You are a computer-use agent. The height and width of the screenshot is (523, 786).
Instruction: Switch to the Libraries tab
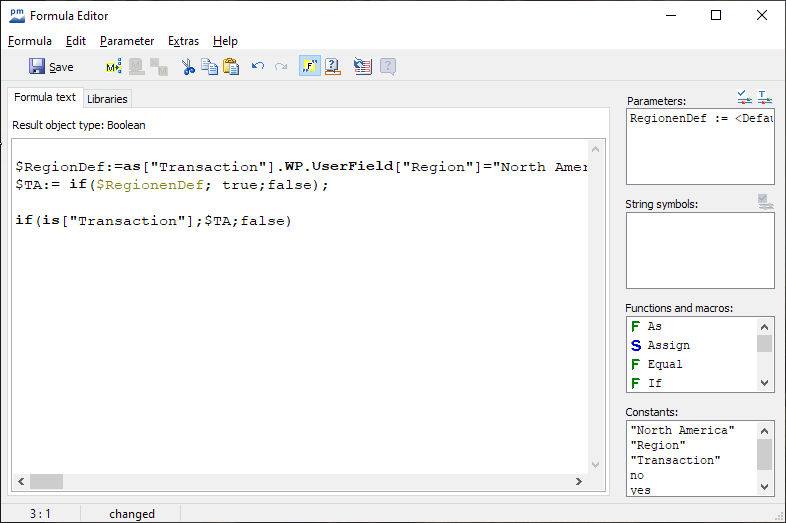coord(107,99)
